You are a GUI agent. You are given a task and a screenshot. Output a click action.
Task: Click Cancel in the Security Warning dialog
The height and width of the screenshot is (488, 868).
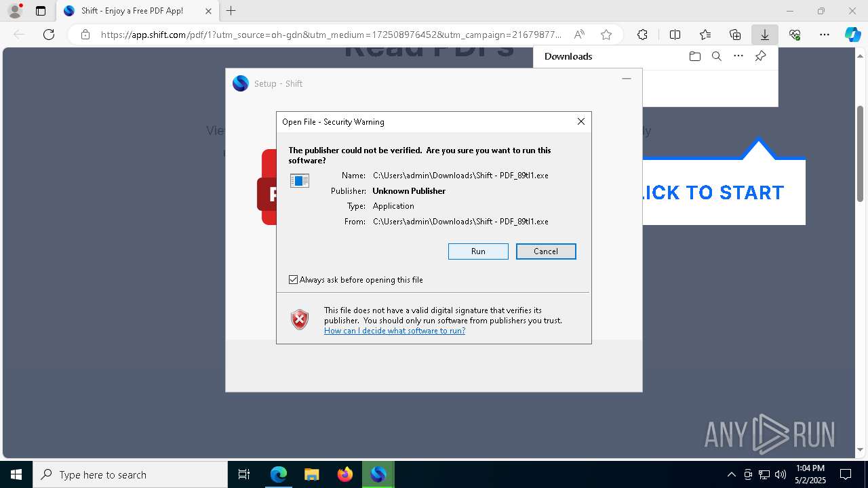546,251
